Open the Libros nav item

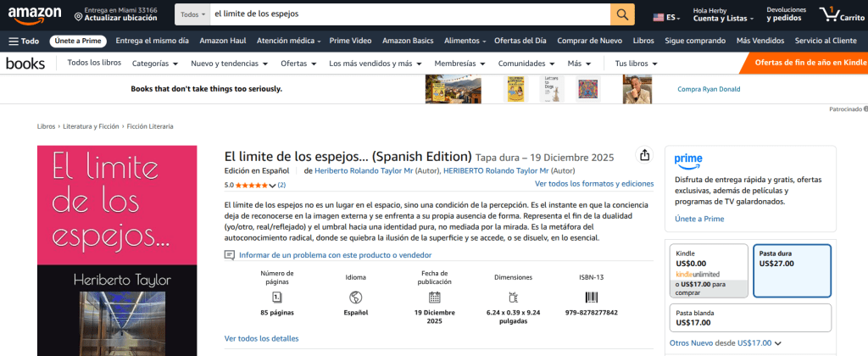[x=643, y=41]
